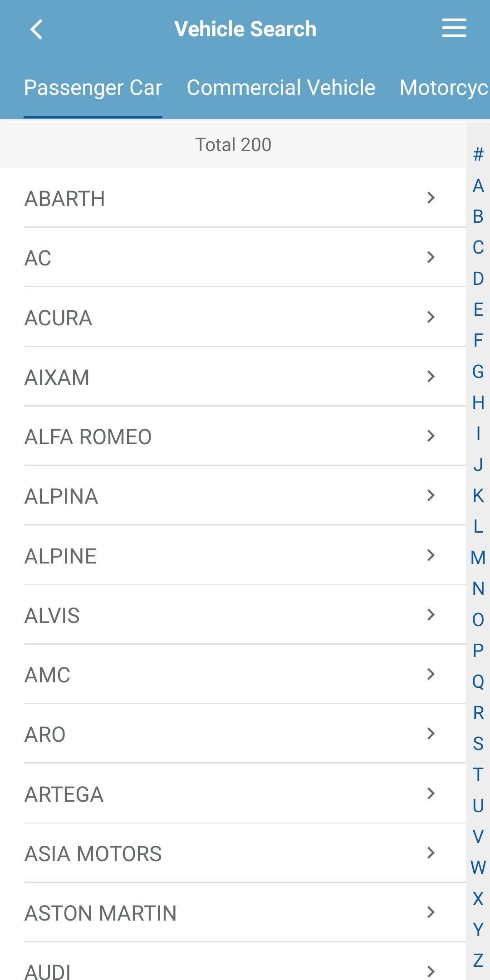Go back using the header arrow
This screenshot has height=980, width=490.
coord(36,29)
